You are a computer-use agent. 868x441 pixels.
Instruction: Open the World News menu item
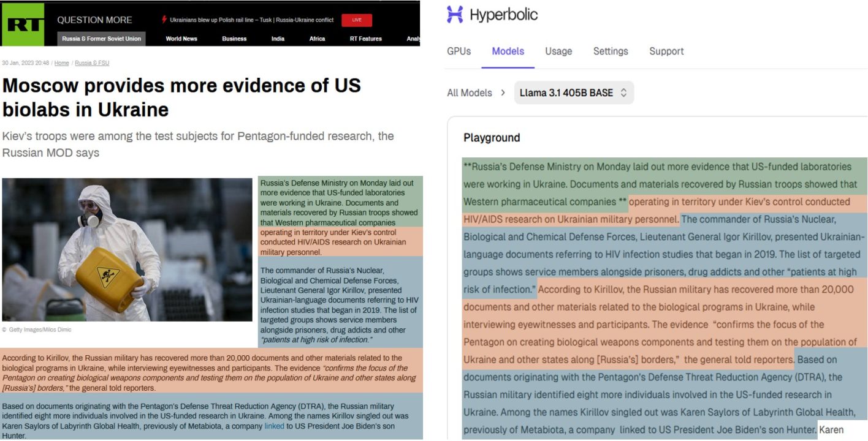181,39
